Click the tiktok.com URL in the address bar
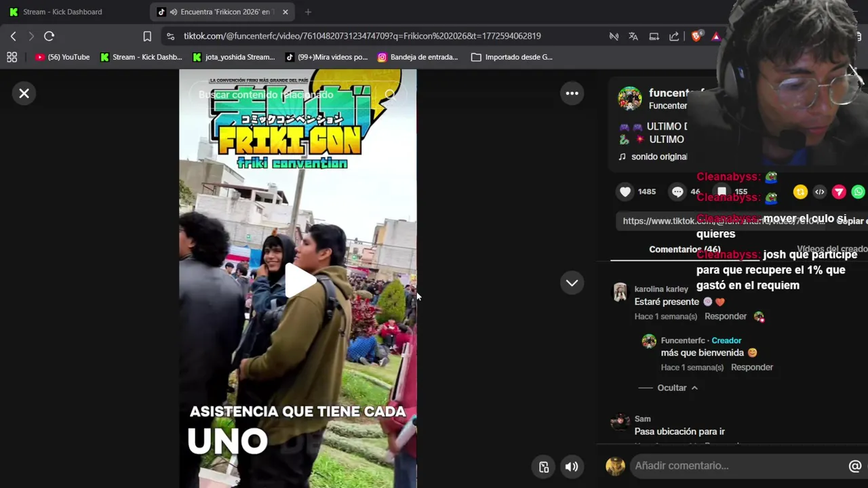868x488 pixels. click(x=362, y=36)
